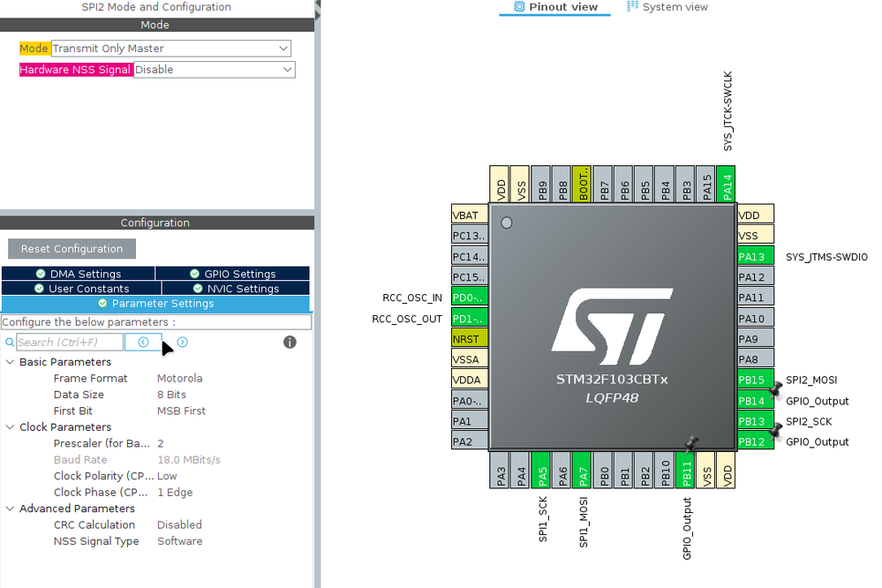
Task: Click the NRST pin
Action: tap(470, 339)
